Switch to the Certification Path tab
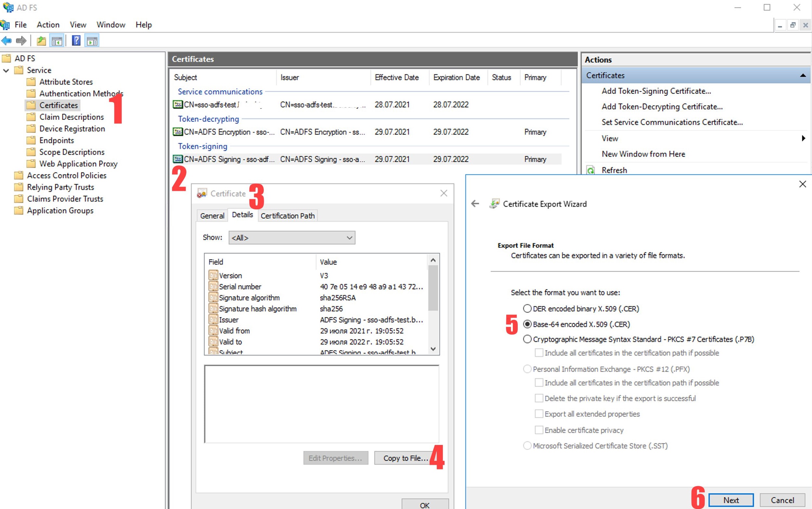 click(x=287, y=216)
